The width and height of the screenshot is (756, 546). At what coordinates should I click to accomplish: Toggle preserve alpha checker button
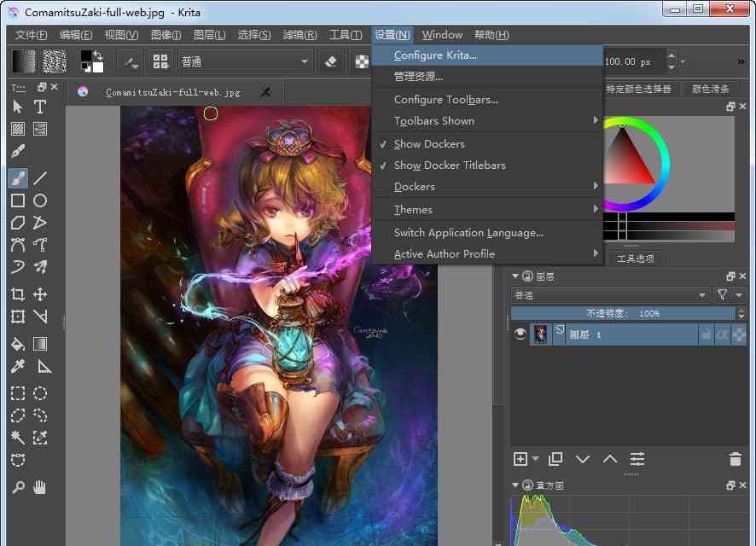[x=362, y=61]
